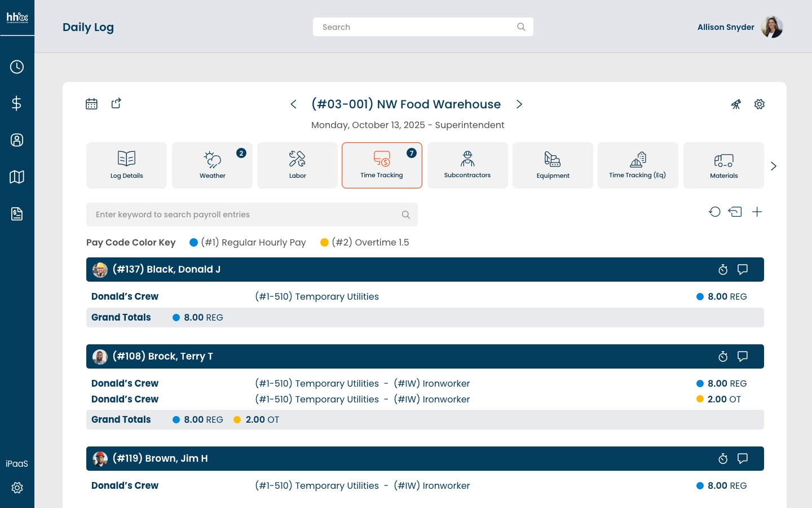Open the calendar date picker icon
This screenshot has height=508, width=812.
pyautogui.click(x=91, y=104)
